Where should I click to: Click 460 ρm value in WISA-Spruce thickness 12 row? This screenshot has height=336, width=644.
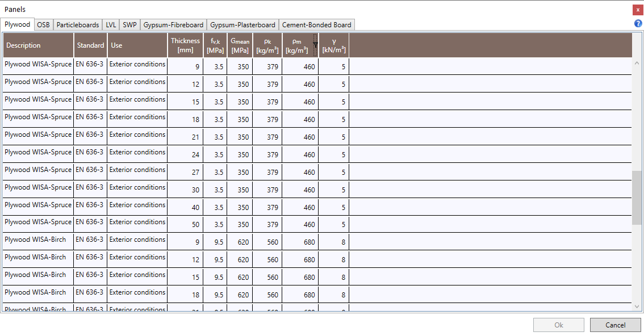point(310,84)
